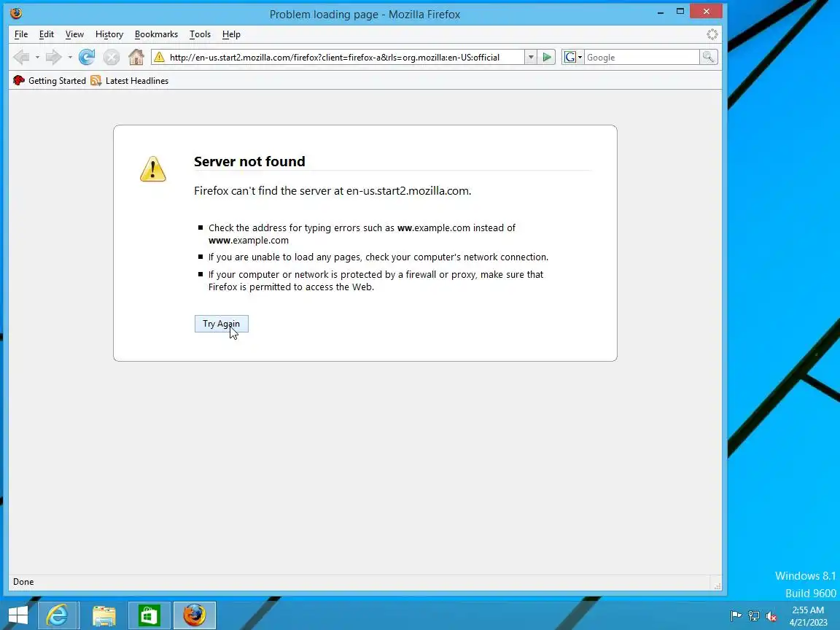Open the Getting Started bookmark
This screenshot has height=630, width=840.
(50, 81)
